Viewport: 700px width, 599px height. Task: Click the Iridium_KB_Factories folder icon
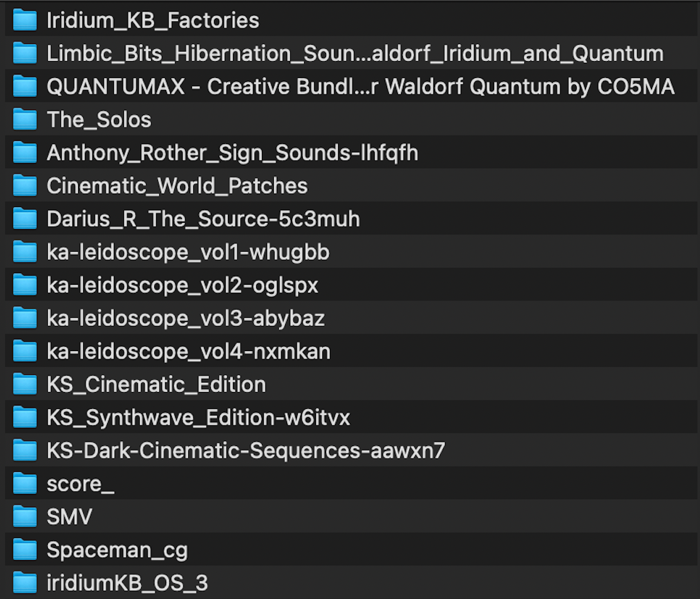[25, 20]
